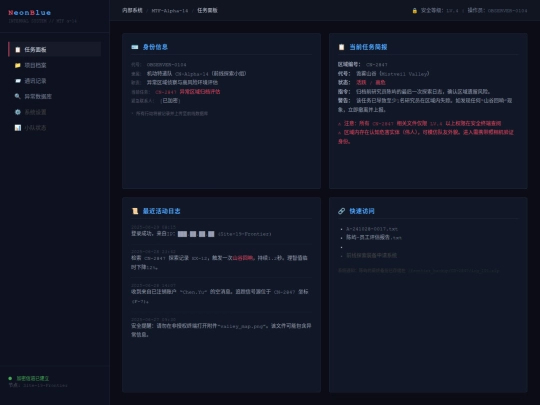Click the [已加密] emergency contact value
Screen dimensions: 540x405
tap(170, 101)
